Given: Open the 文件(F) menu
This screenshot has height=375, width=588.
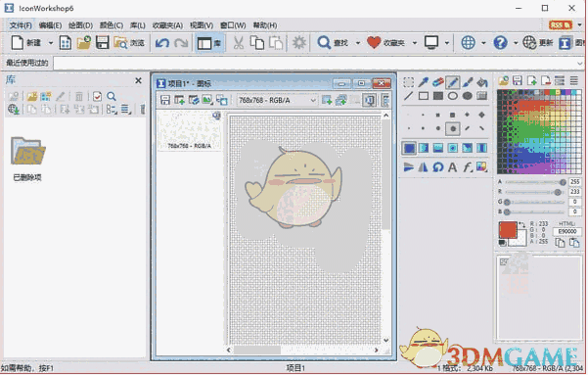Looking at the screenshot, I should [x=21, y=25].
